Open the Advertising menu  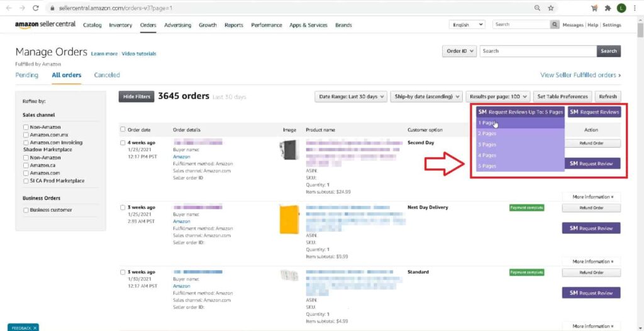[x=178, y=25]
